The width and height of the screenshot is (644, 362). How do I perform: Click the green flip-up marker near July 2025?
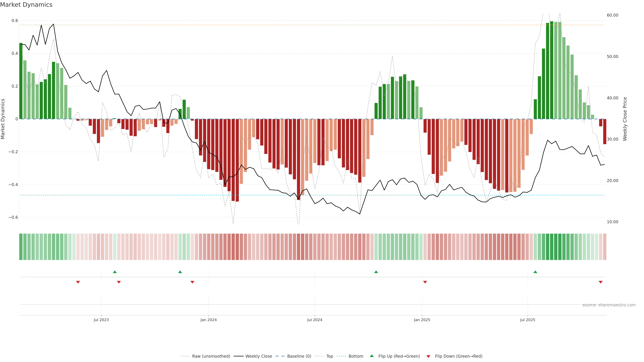point(535,272)
